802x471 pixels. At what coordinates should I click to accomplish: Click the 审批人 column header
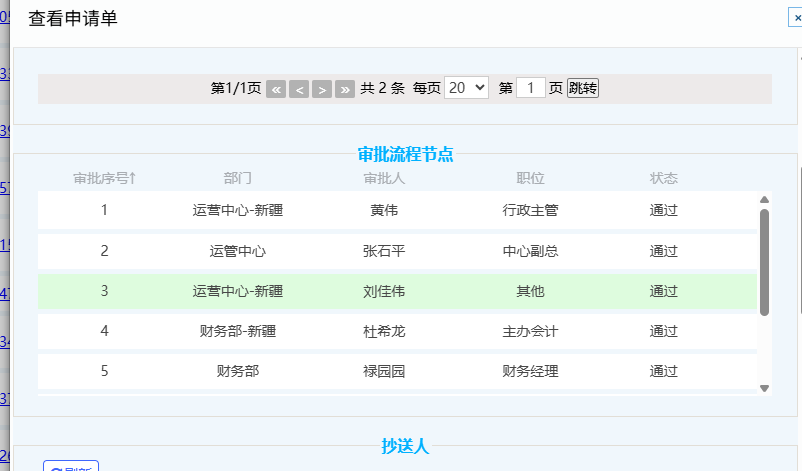click(384, 178)
